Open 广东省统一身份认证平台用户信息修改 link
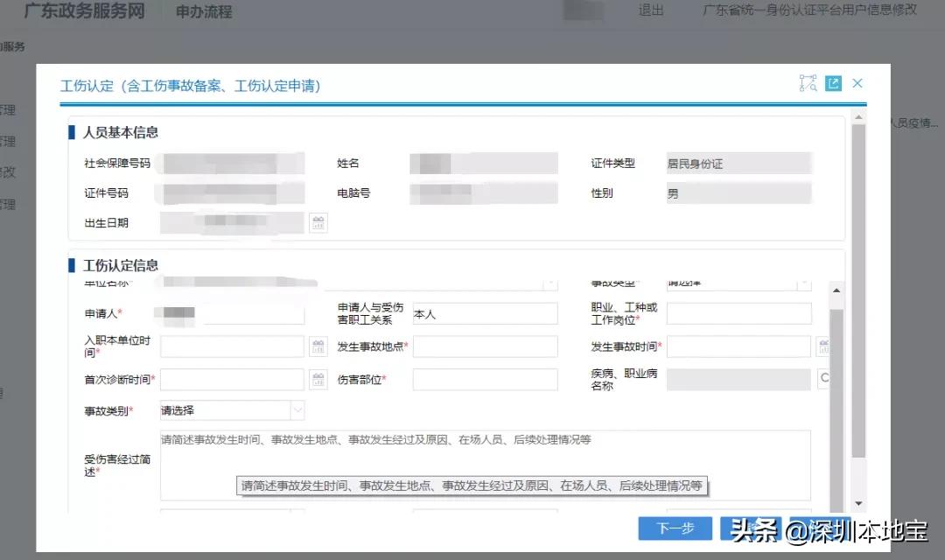Image resolution: width=945 pixels, height=560 pixels. (807, 11)
